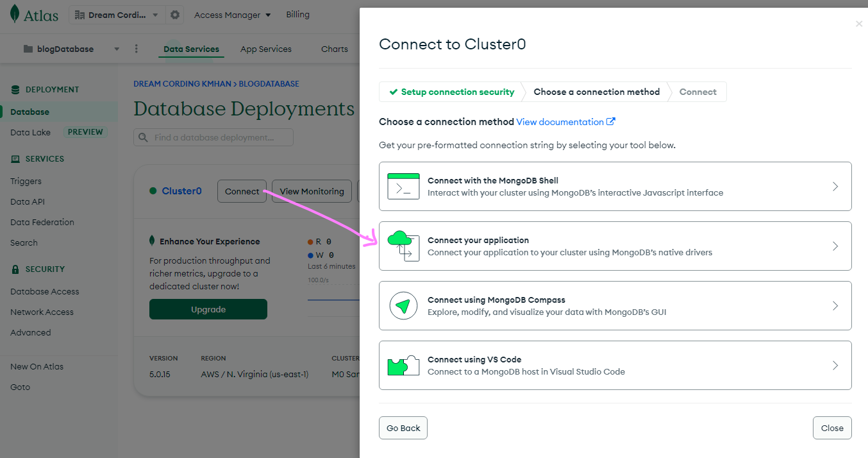Image resolution: width=868 pixels, height=458 pixels.
Task: Click the Connect button for Cluster0
Action: tap(242, 191)
